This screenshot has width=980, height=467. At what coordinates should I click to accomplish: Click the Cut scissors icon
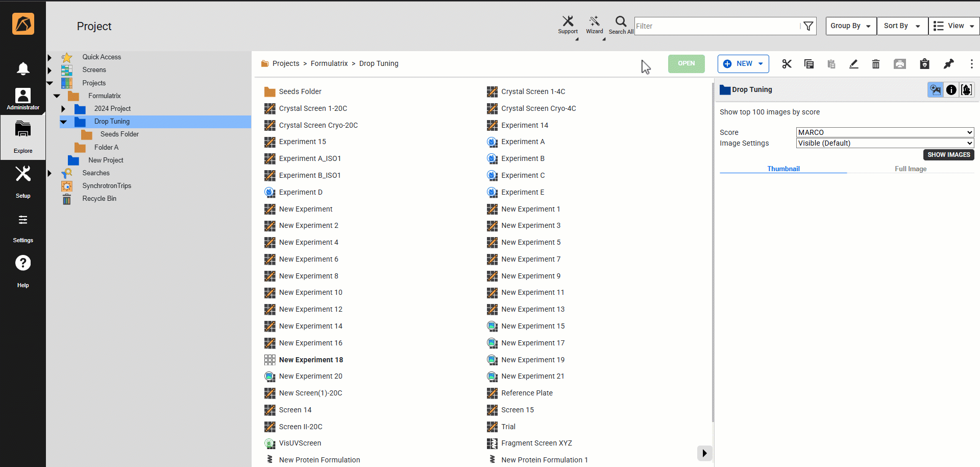click(x=787, y=64)
